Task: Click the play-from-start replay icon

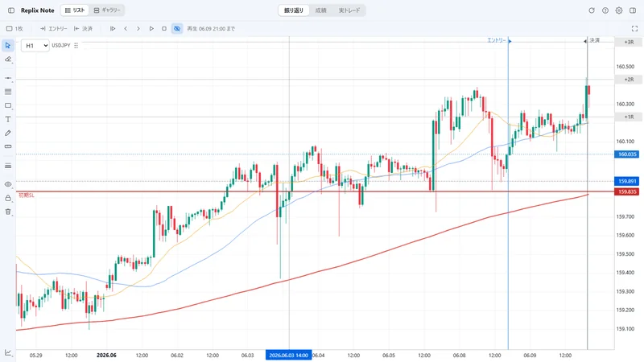Action: (x=113, y=28)
